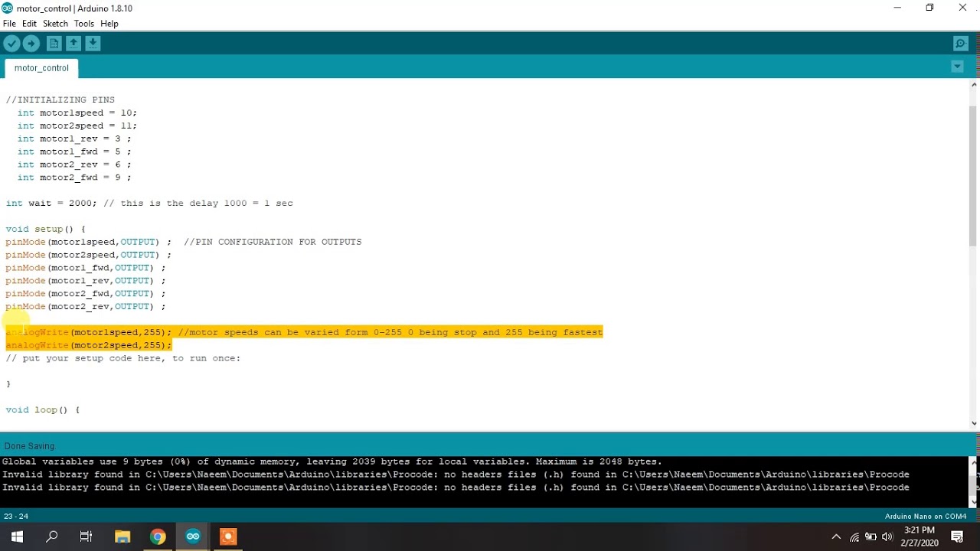Open the tab options dropdown arrow
Viewport: 980px width, 551px height.
[x=957, y=67]
